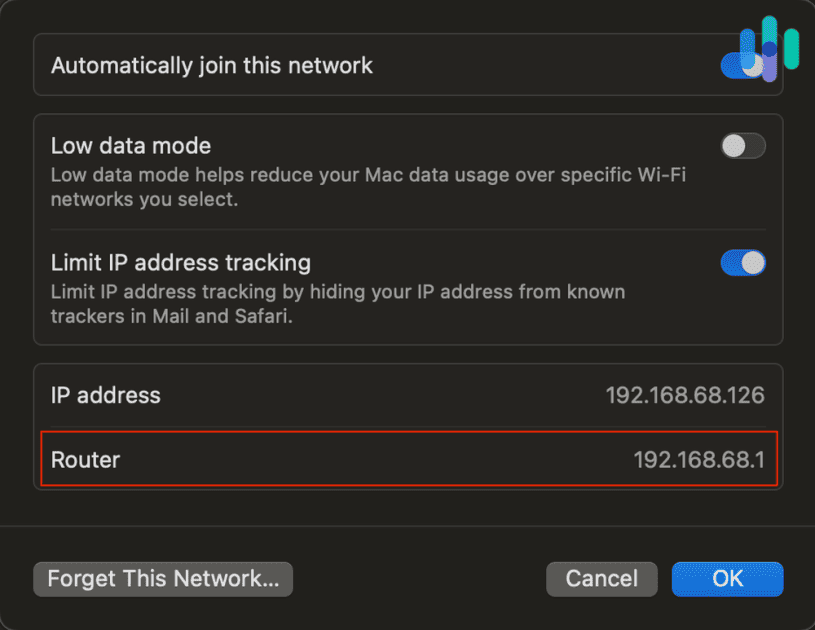Click the Automatically join network row

pos(408,64)
